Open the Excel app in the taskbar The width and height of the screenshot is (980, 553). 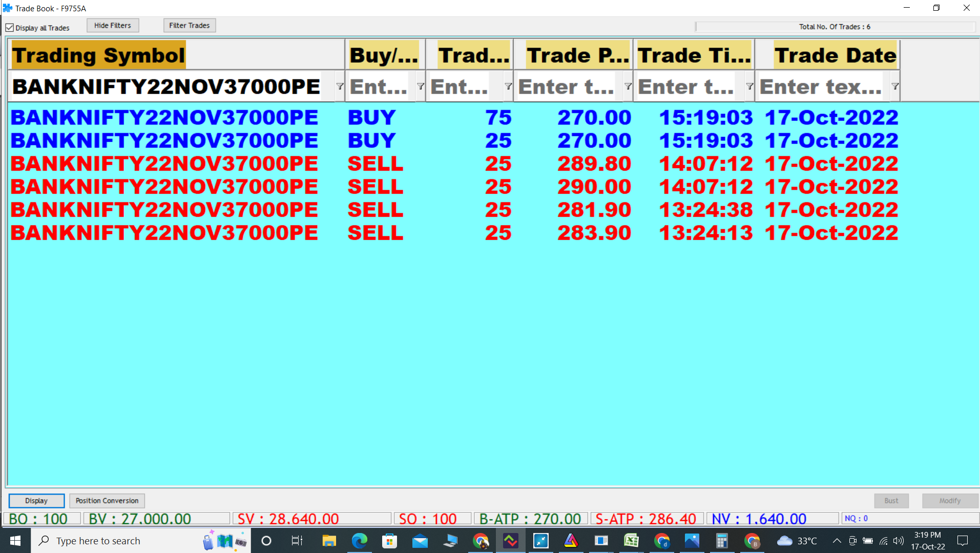(x=631, y=541)
